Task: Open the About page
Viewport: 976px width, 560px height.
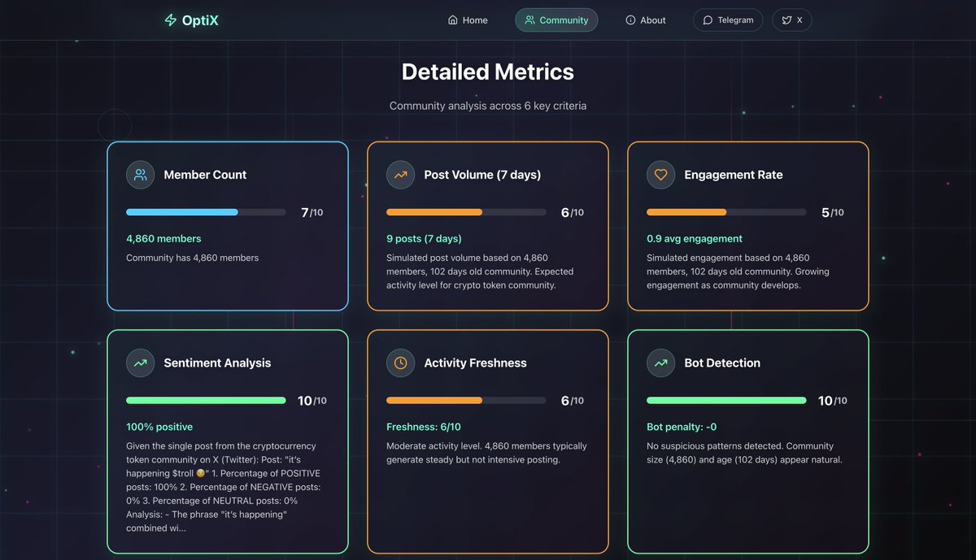Action: click(x=646, y=20)
